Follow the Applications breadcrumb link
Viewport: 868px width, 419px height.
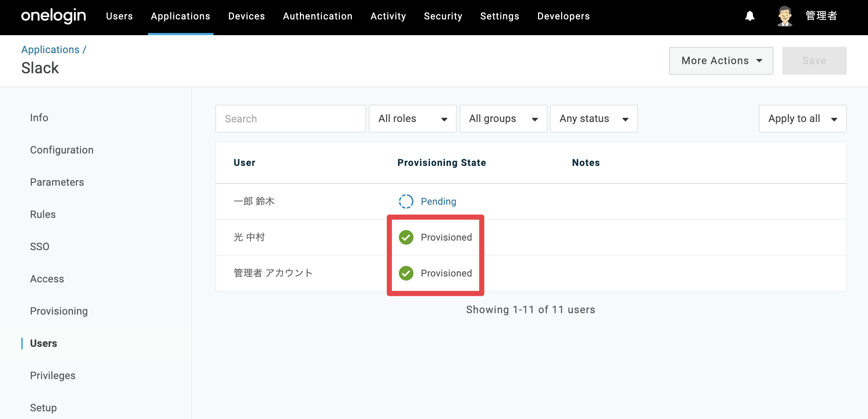coord(50,49)
